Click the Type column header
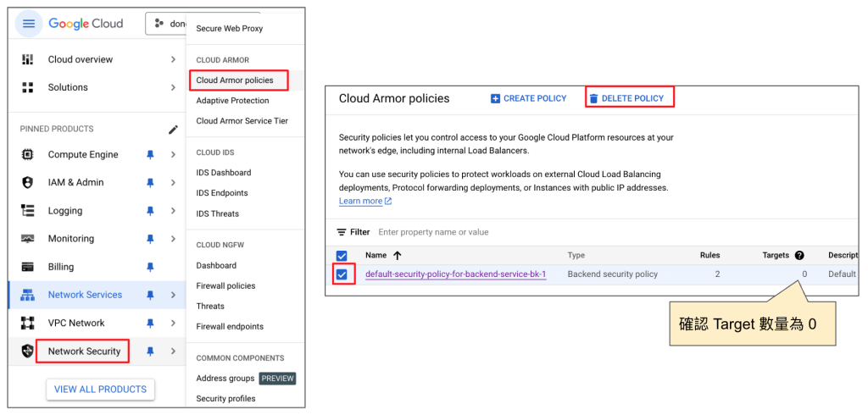The height and width of the screenshot is (415, 868). pos(576,256)
